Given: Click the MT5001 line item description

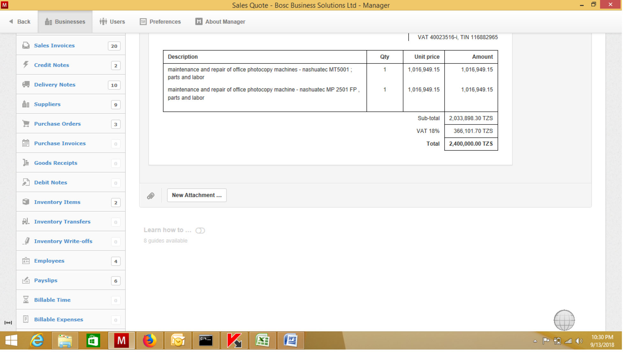Looking at the screenshot, I should pos(260,73).
